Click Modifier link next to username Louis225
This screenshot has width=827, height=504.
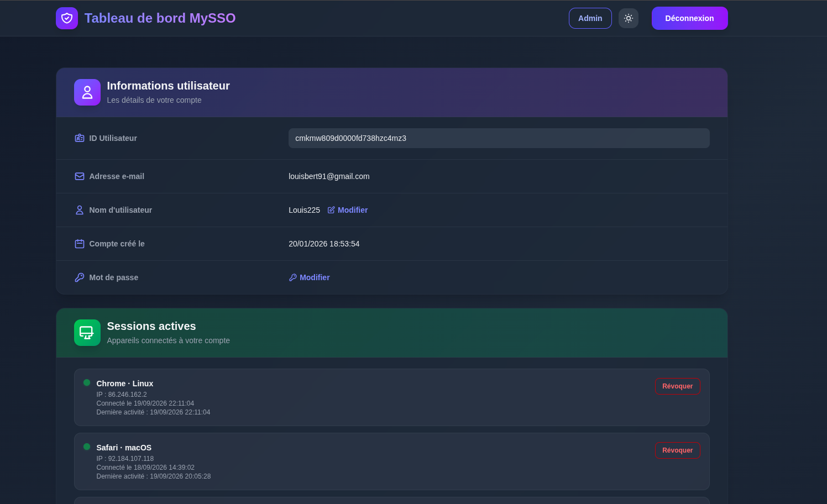click(x=348, y=210)
